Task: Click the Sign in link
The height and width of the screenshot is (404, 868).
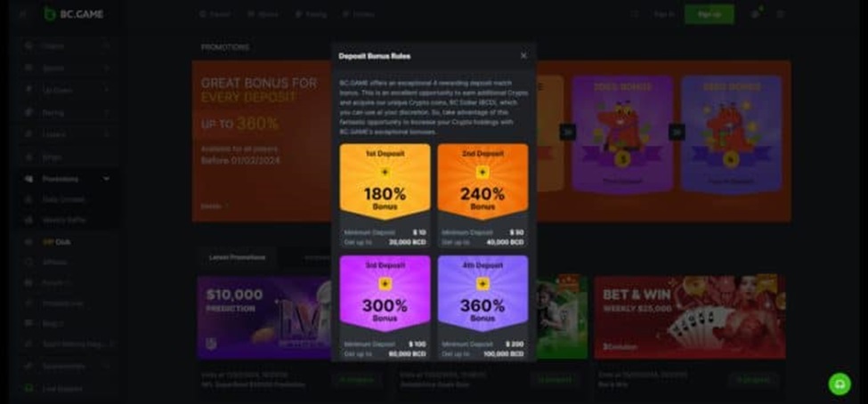Action: (664, 14)
